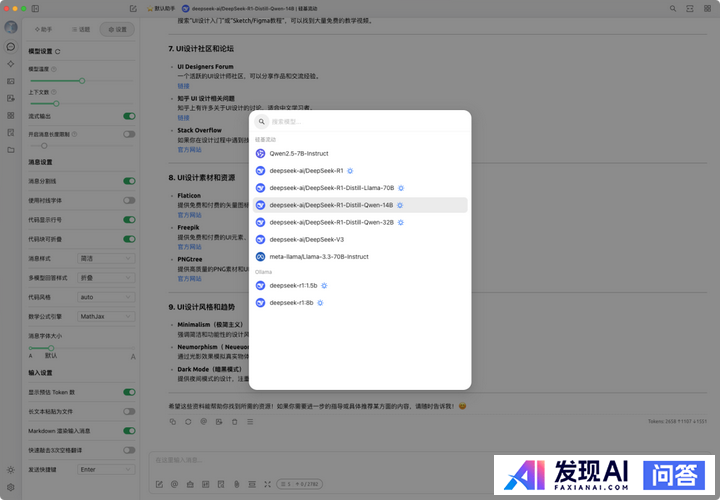The image size is (720, 500).
Task: Toggle the 显示预估 Token 数 switch
Action: (129, 392)
